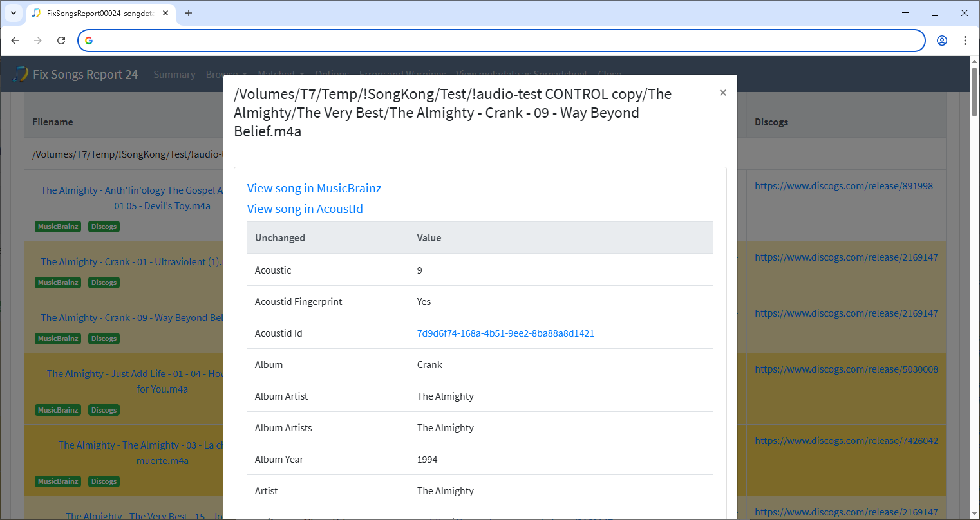Select the Acoustid Fingerprint row label

click(299, 302)
